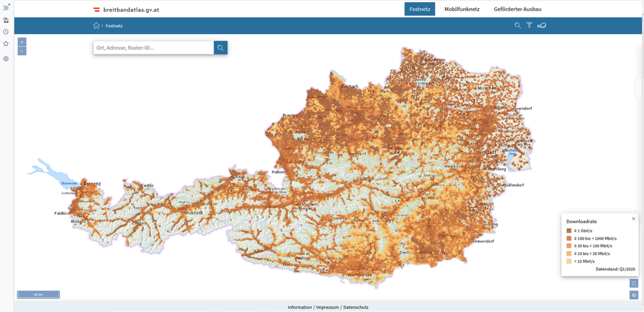Click the Information / Impressum / Datenschutz link
This screenshot has width=644, height=312.
point(328,307)
